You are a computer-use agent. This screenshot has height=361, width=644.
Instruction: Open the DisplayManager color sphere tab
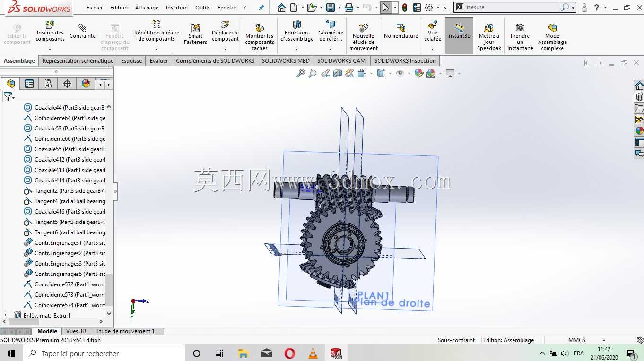86,84
